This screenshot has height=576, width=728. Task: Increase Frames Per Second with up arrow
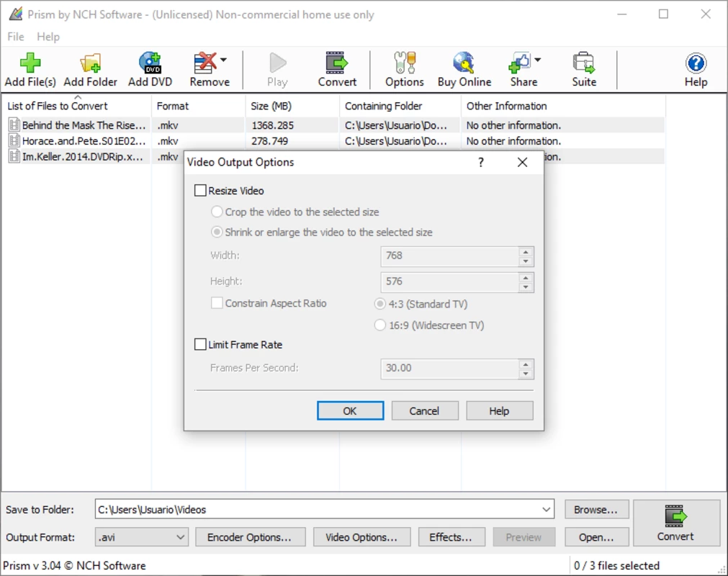(526, 364)
